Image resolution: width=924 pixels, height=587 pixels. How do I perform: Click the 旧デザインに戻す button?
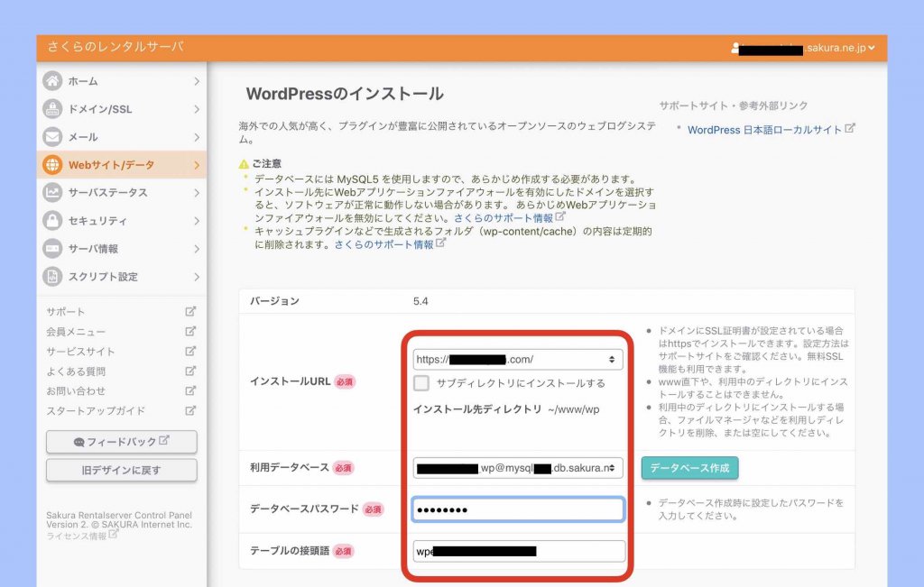click(x=122, y=470)
